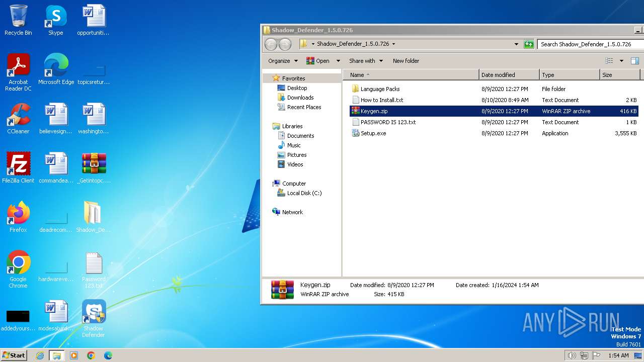Click New folder in the toolbar

[x=406, y=61]
